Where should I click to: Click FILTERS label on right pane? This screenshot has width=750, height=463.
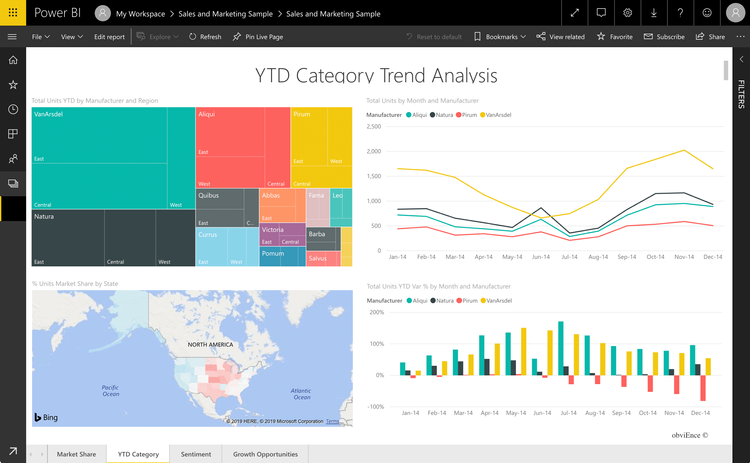741,94
